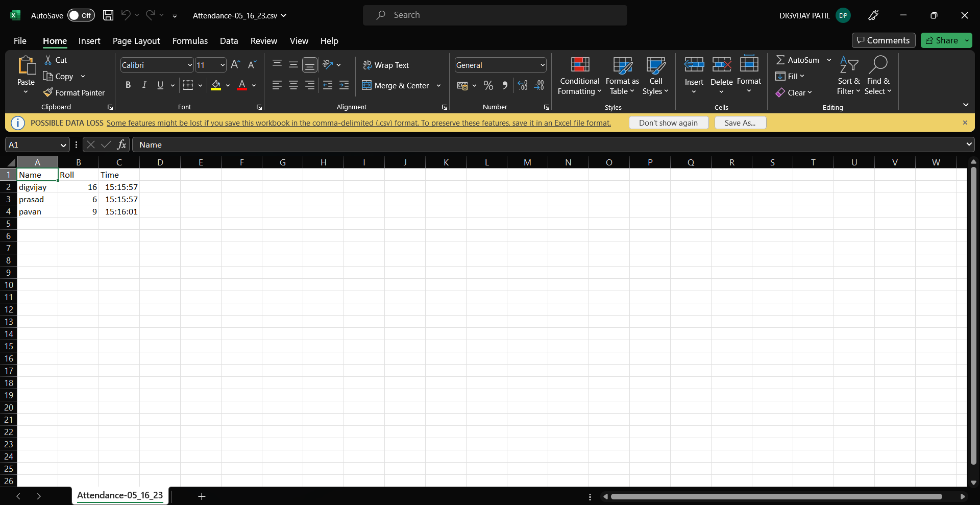Apply bold formatting

pyautogui.click(x=128, y=85)
